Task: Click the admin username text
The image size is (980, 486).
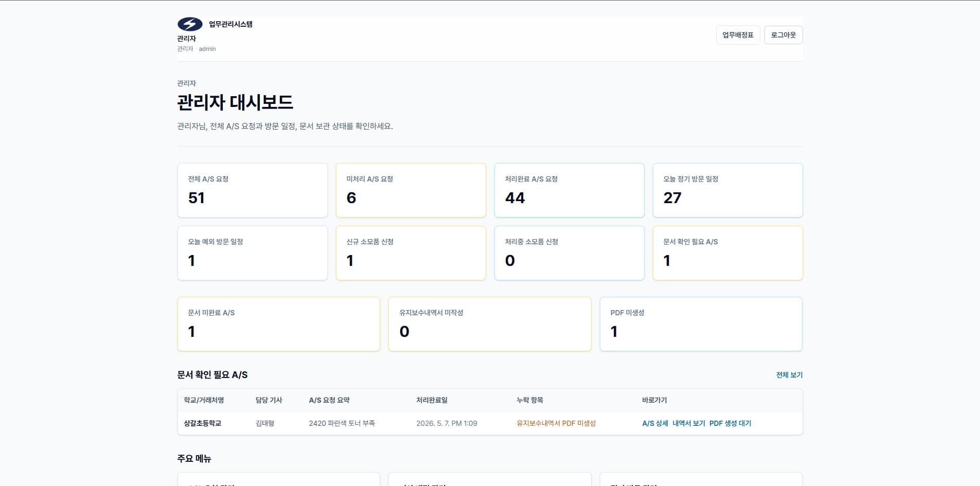Action: coord(207,49)
